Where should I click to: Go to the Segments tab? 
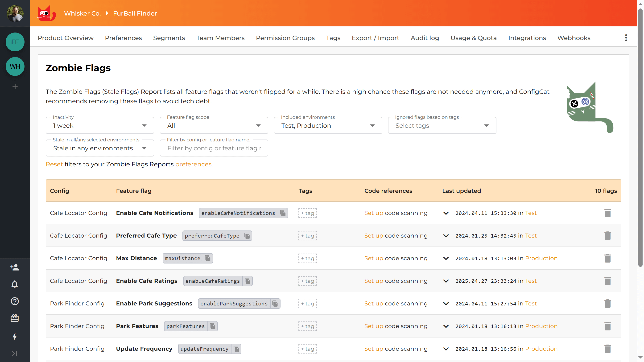pyautogui.click(x=169, y=38)
